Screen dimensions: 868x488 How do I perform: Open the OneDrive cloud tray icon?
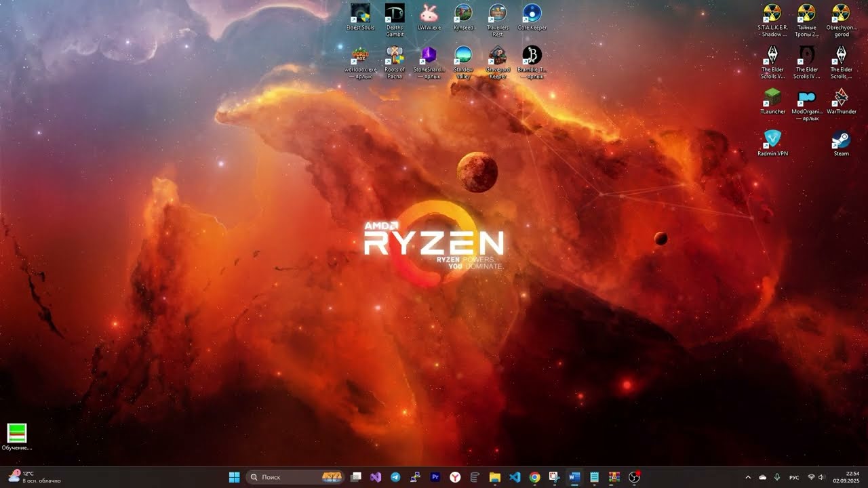(762, 477)
